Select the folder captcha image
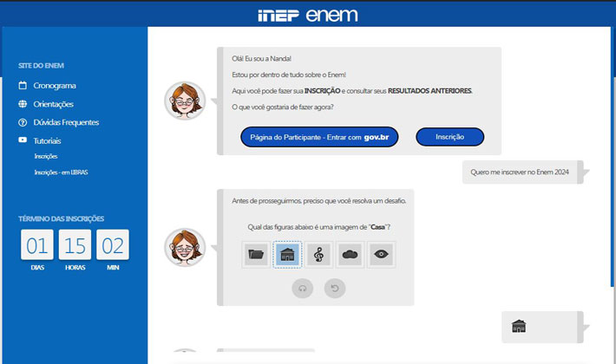616x364 pixels. pyautogui.click(x=256, y=255)
